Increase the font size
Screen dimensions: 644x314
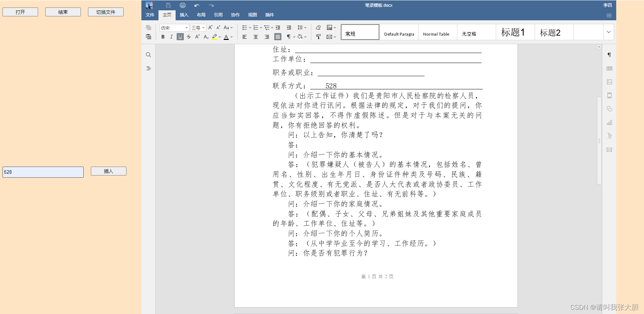click(210, 27)
